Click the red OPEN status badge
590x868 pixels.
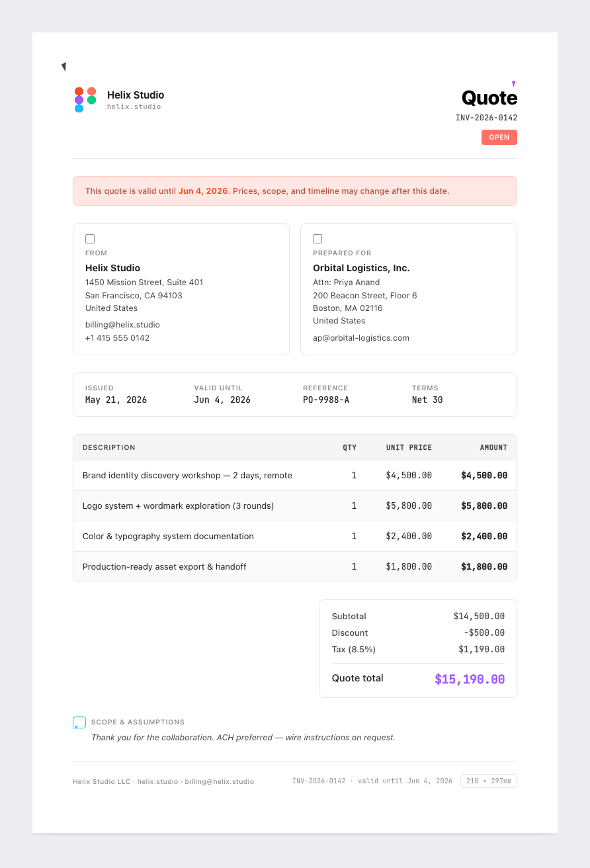click(499, 137)
